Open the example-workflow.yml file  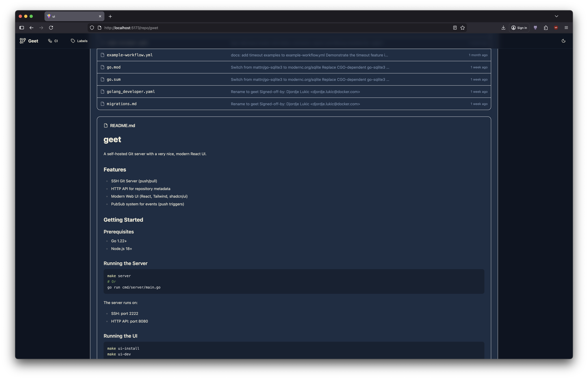pos(129,55)
